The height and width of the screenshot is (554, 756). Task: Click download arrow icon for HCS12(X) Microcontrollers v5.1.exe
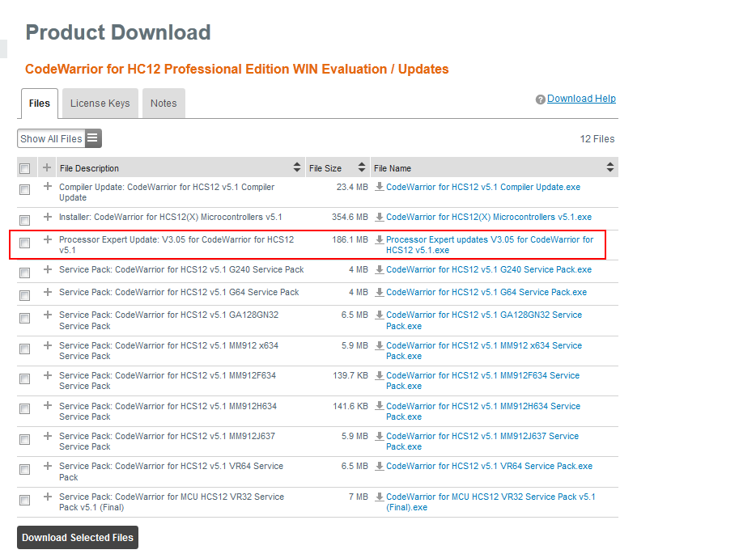click(x=380, y=217)
